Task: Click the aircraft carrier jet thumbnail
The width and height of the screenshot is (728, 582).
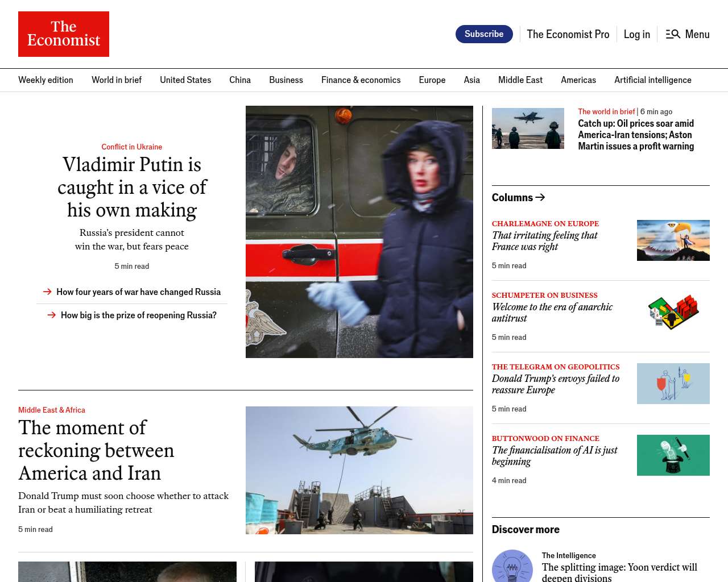Action: [x=528, y=128]
